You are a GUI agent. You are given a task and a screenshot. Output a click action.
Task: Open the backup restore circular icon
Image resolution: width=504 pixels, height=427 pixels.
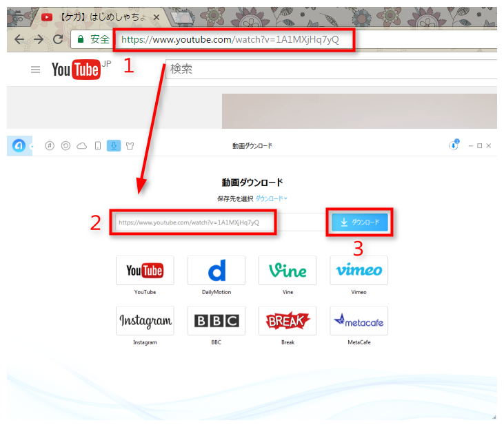click(x=65, y=146)
